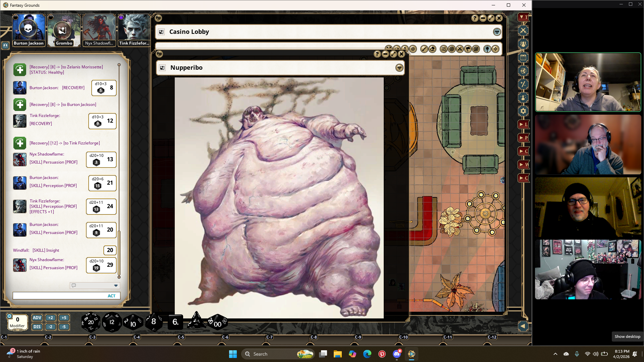Click the d8 die
Viewport: 644px width, 362px height.
[x=154, y=322]
